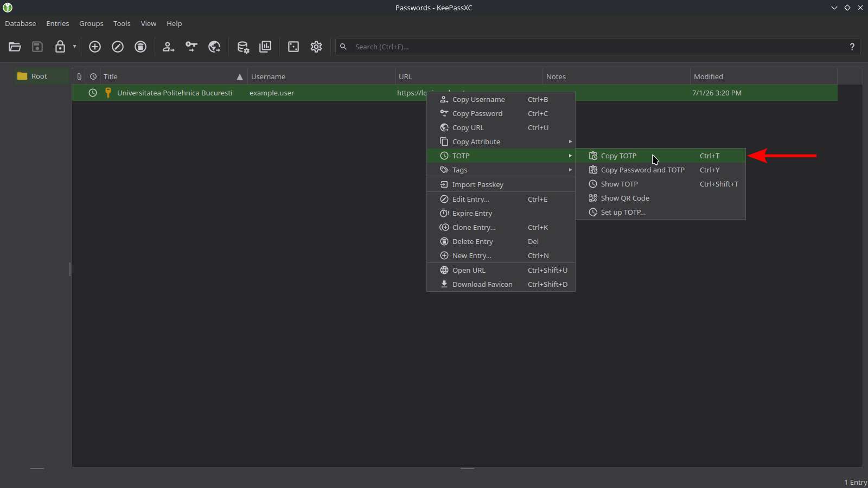
Task: Edit selected entry via the toolbar pencil icon
Action: 118,47
